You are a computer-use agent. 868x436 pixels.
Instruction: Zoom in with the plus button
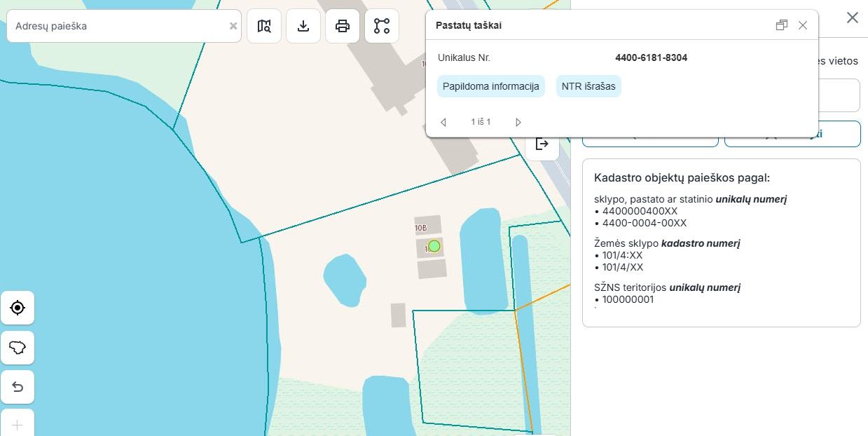point(18,425)
